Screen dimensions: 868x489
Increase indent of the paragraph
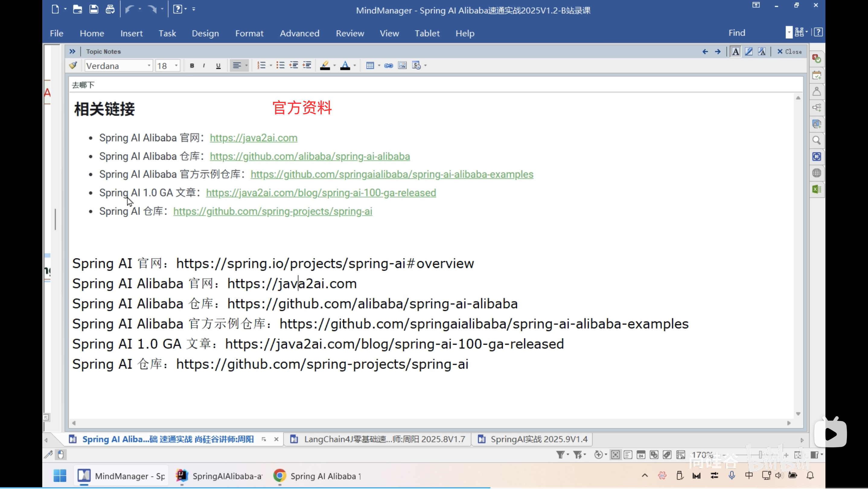307,66
